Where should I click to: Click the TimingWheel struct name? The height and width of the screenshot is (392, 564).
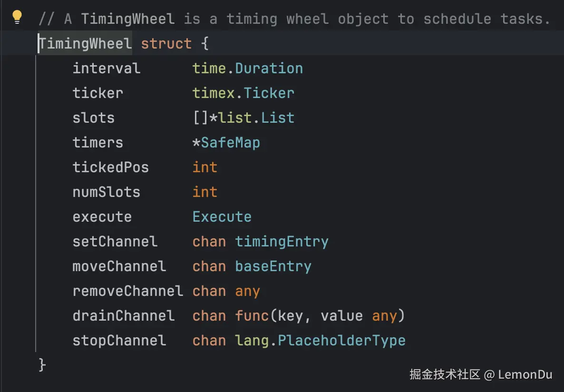coord(85,44)
